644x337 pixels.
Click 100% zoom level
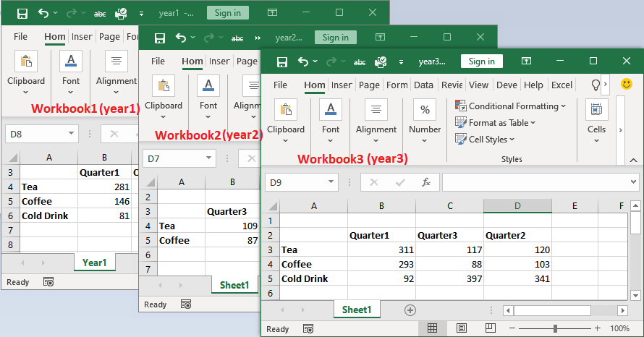[619, 328]
